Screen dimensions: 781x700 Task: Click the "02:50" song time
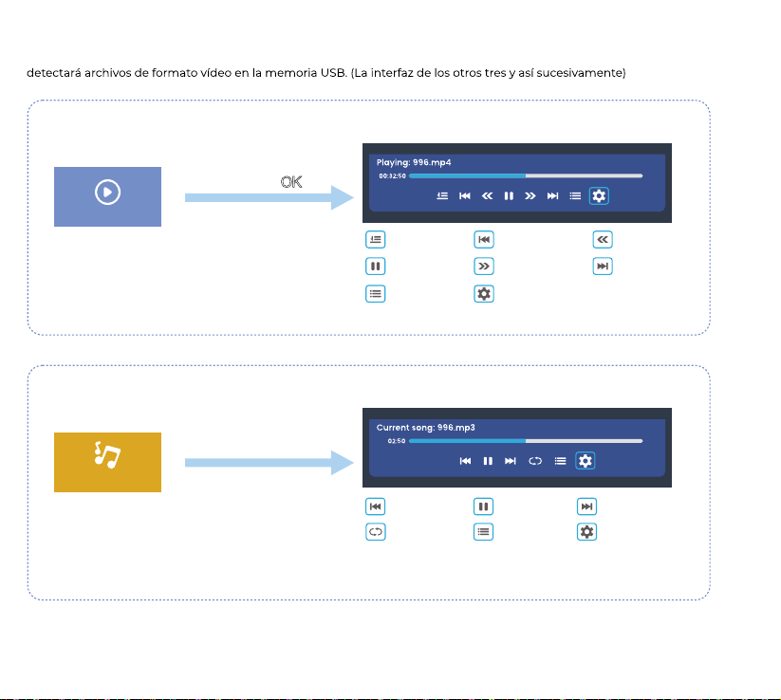pos(397,441)
